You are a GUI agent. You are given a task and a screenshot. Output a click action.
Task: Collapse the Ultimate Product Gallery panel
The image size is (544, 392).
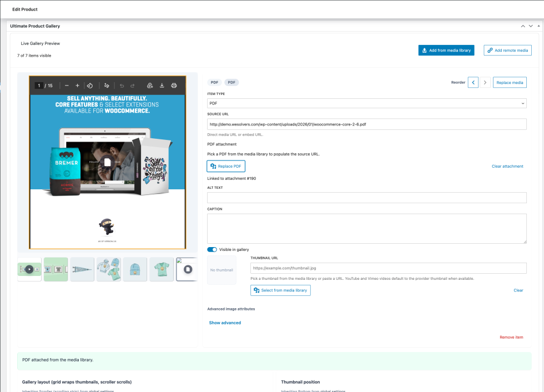(538, 26)
